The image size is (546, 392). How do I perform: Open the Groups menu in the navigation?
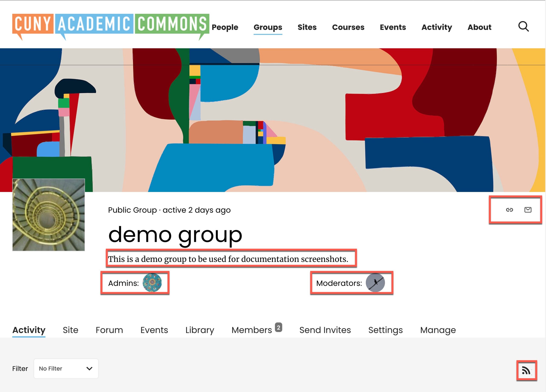pyautogui.click(x=268, y=27)
